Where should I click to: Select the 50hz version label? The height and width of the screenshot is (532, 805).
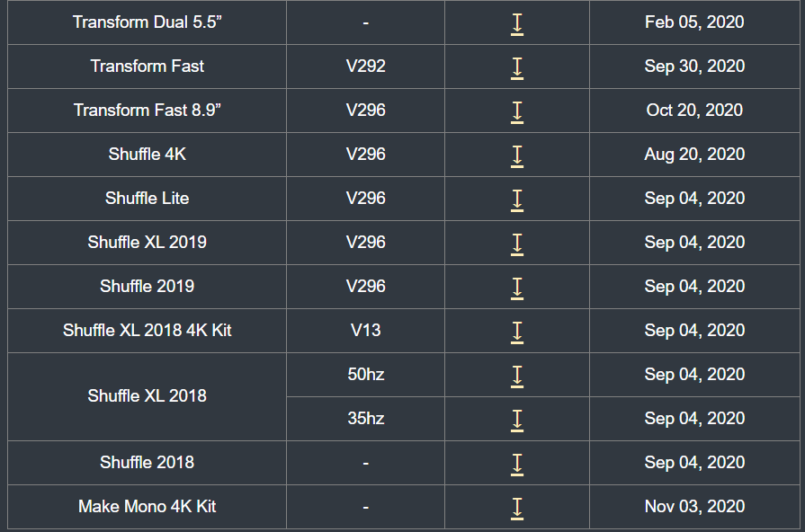[365, 375]
